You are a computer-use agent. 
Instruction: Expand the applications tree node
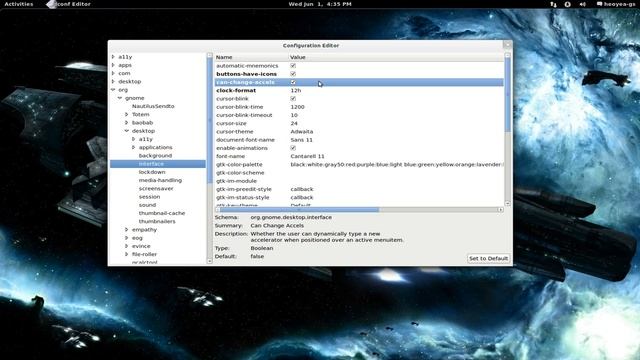click(133, 147)
